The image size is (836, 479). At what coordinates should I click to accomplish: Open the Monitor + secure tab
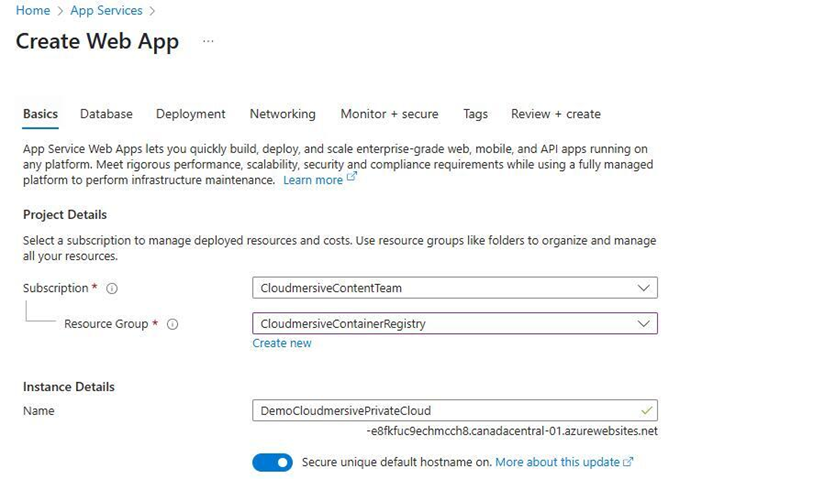389,114
